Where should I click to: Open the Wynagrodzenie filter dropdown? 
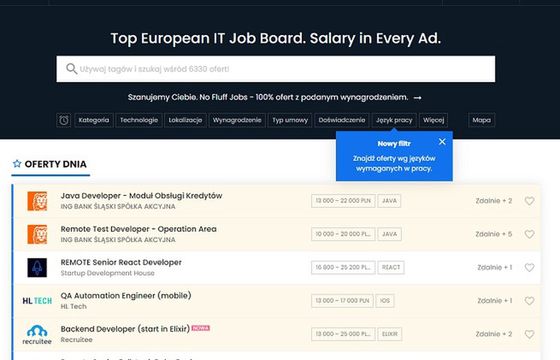[237, 120]
